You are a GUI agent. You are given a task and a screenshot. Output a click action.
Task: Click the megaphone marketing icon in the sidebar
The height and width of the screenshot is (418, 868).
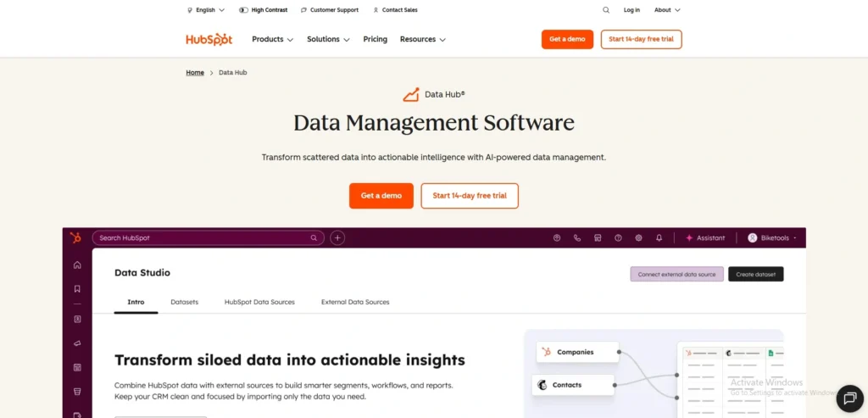pos(77,343)
